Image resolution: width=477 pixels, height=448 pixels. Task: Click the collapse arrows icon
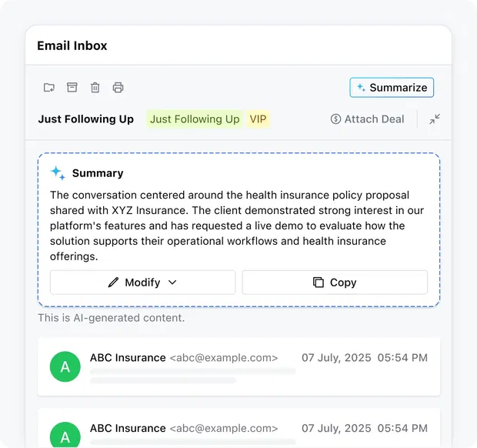tap(435, 119)
